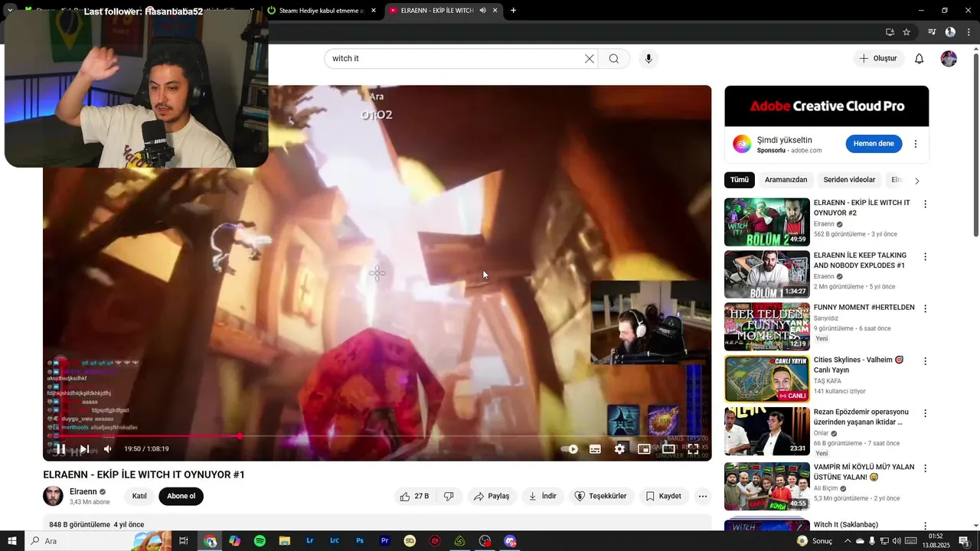Enter fullscreen mode in video player
The width and height of the screenshot is (980, 551).
tap(693, 449)
